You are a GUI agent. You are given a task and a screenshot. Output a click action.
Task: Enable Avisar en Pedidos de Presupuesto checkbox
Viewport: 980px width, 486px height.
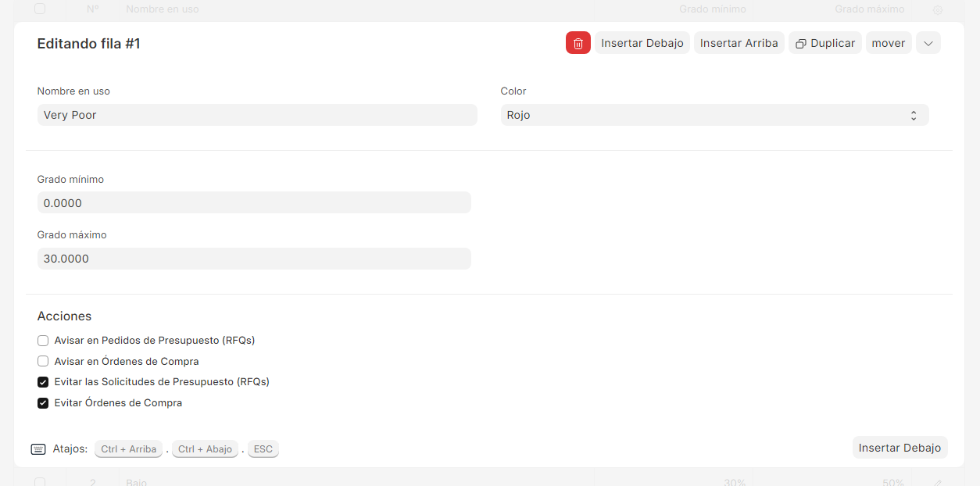point(43,341)
